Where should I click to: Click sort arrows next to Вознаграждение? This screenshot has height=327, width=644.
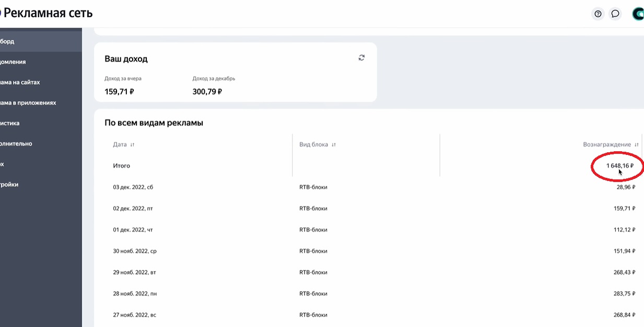pos(636,145)
